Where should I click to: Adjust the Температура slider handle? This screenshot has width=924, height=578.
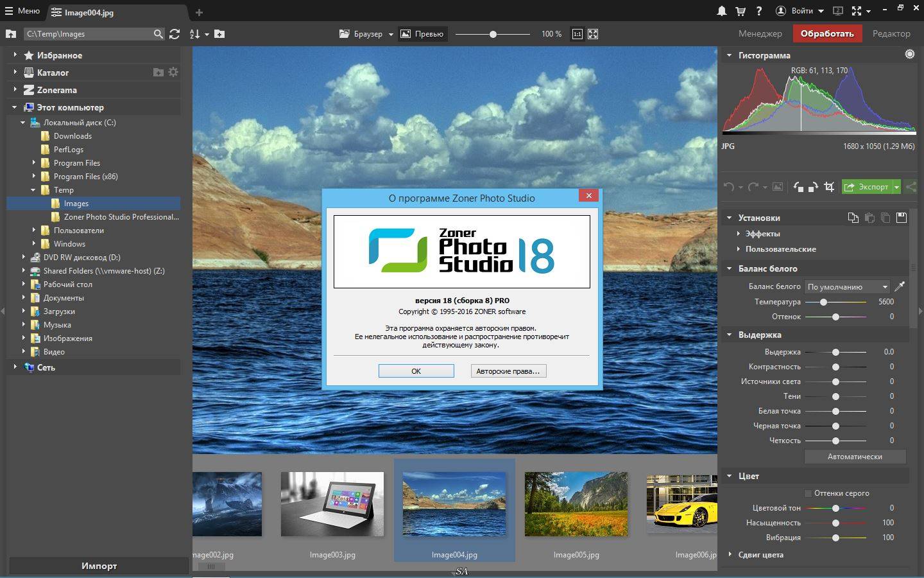pyautogui.click(x=823, y=302)
